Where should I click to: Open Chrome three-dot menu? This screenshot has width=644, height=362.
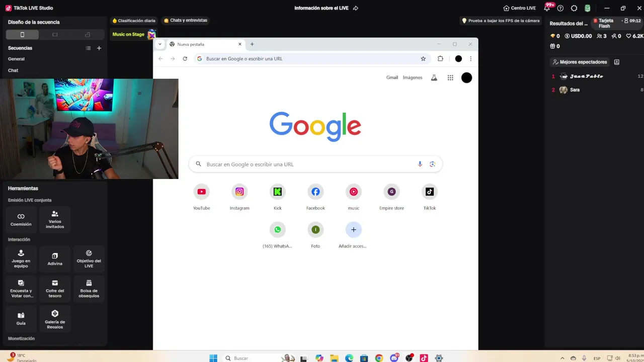(x=470, y=59)
